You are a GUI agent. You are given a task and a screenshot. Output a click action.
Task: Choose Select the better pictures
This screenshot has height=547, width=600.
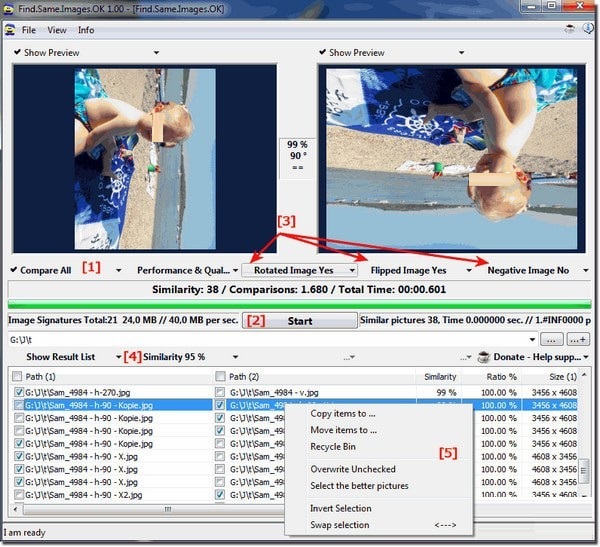click(x=359, y=485)
